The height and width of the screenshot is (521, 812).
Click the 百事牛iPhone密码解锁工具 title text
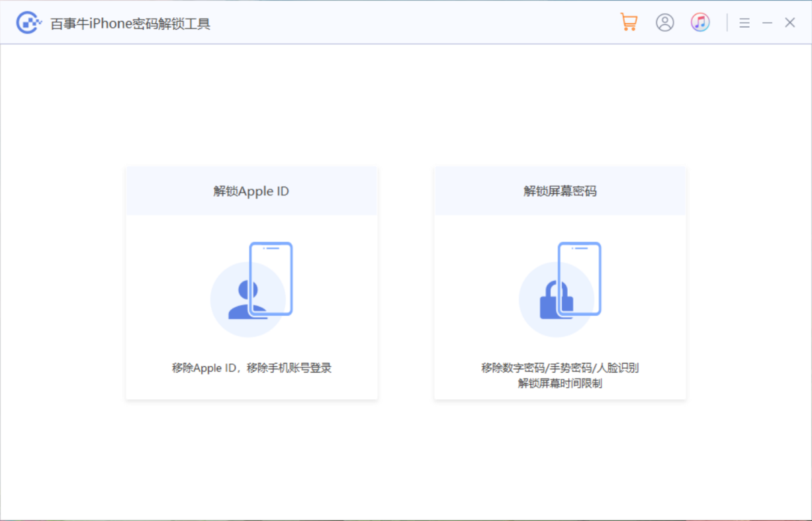click(130, 24)
